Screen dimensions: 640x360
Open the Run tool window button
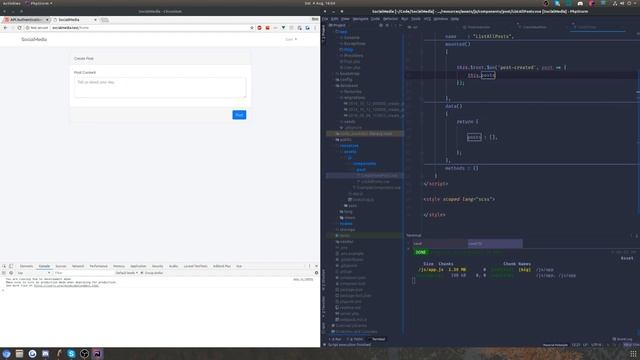(336, 339)
